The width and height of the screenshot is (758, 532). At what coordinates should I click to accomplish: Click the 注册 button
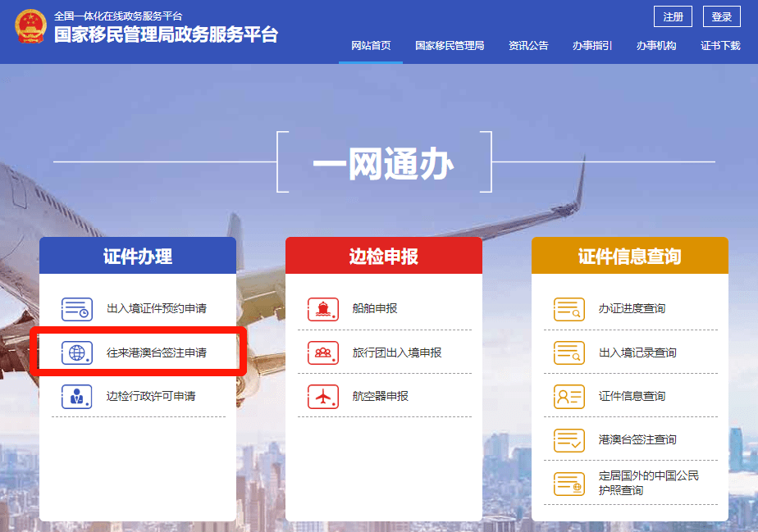coord(673,17)
